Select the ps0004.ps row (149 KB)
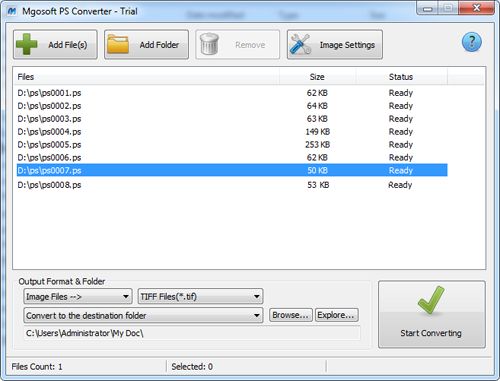The height and width of the screenshot is (381, 500). coord(232,132)
